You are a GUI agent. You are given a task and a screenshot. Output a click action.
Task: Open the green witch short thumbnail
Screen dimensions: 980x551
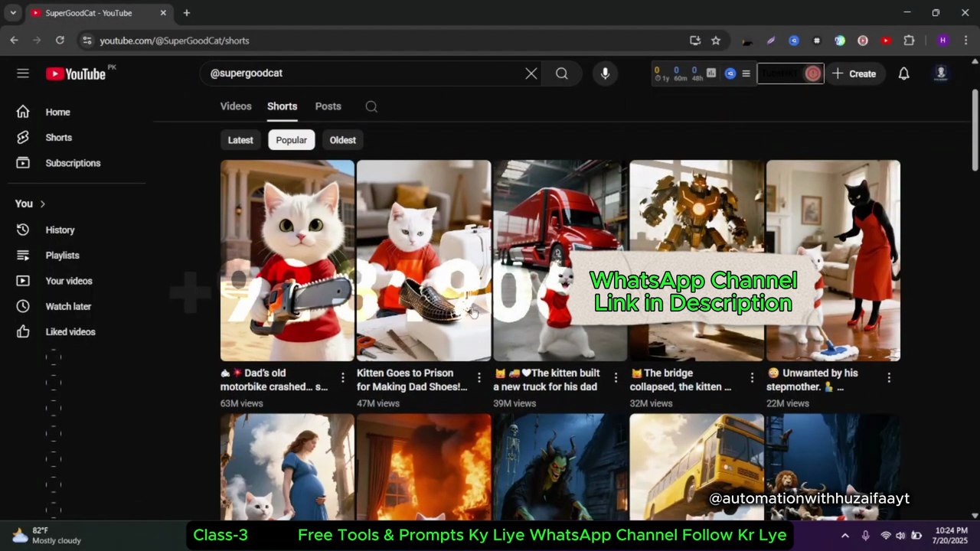point(560,467)
